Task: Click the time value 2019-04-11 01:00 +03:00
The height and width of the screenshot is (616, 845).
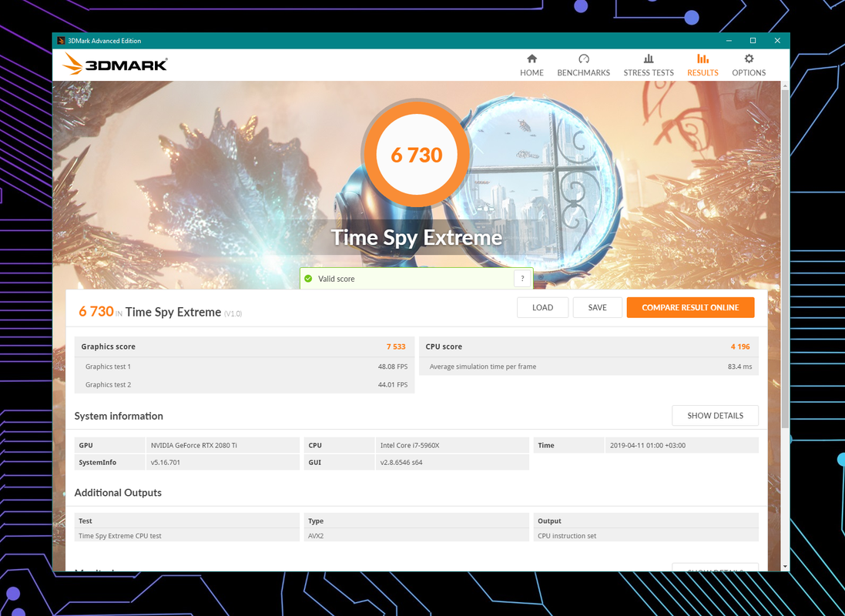Action: coord(682,445)
